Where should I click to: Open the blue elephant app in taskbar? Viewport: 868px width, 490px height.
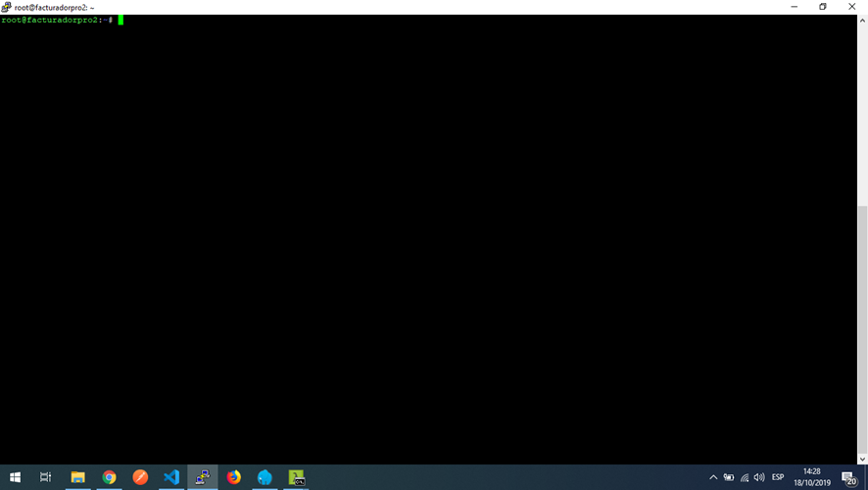pos(265,477)
